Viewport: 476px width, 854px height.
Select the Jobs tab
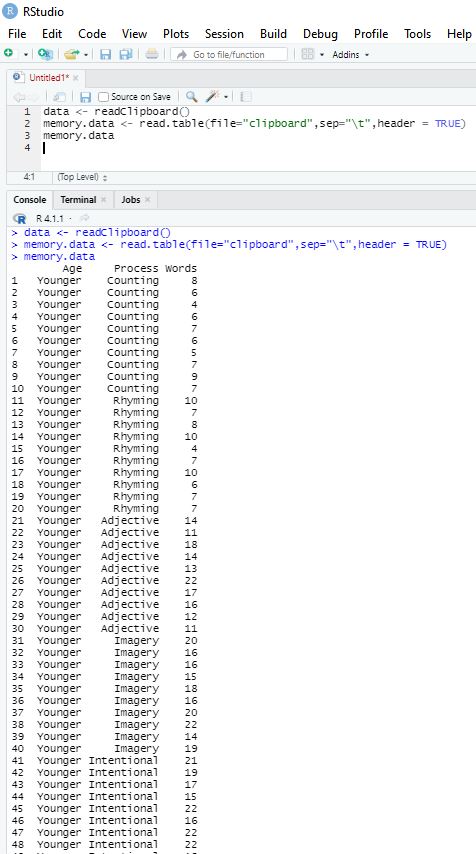click(131, 199)
